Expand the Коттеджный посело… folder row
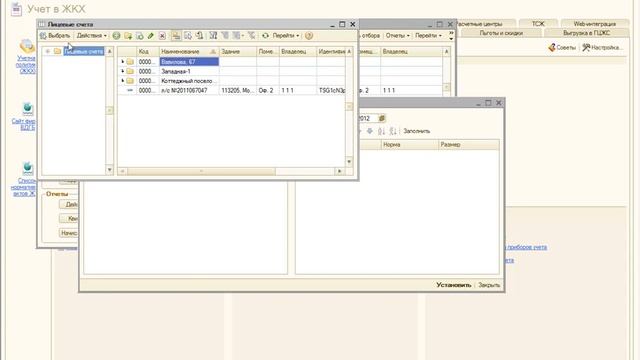The height and width of the screenshot is (360, 640). click(122, 81)
